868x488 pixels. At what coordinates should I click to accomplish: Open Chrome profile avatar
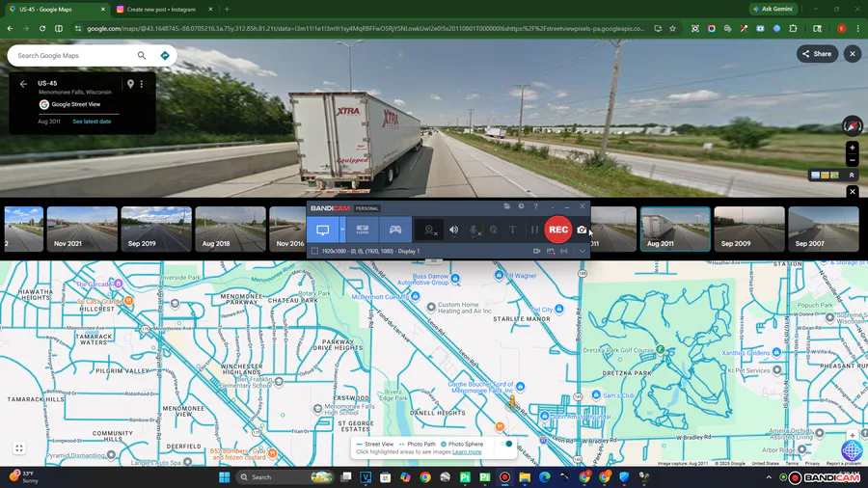(x=841, y=29)
